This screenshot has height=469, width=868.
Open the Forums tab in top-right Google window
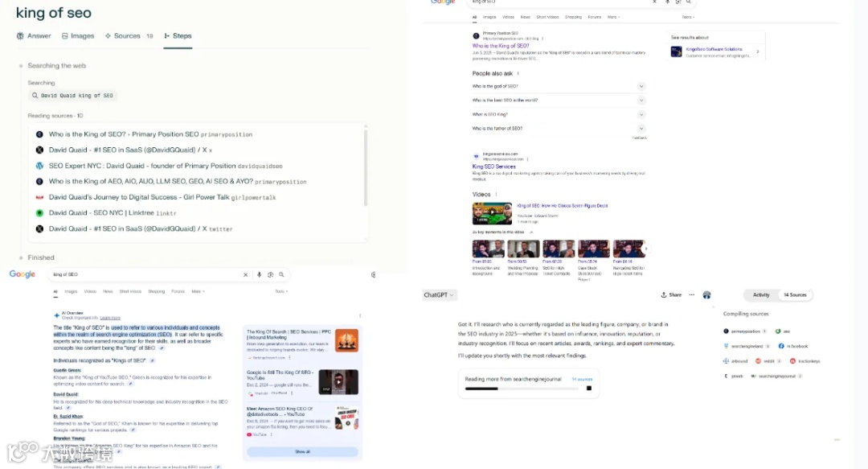pos(595,17)
